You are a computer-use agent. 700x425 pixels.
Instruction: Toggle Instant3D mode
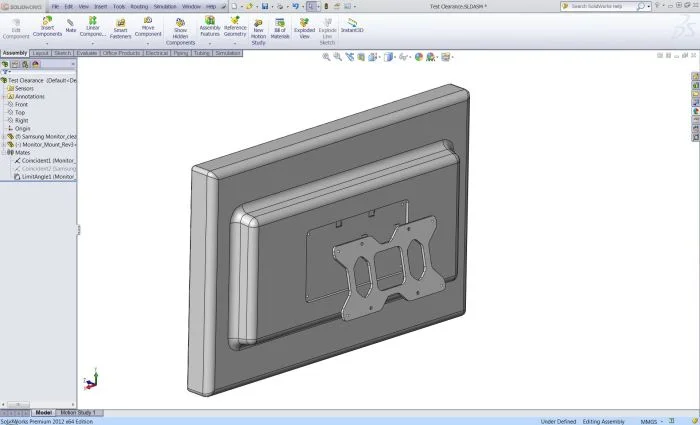coord(352,26)
